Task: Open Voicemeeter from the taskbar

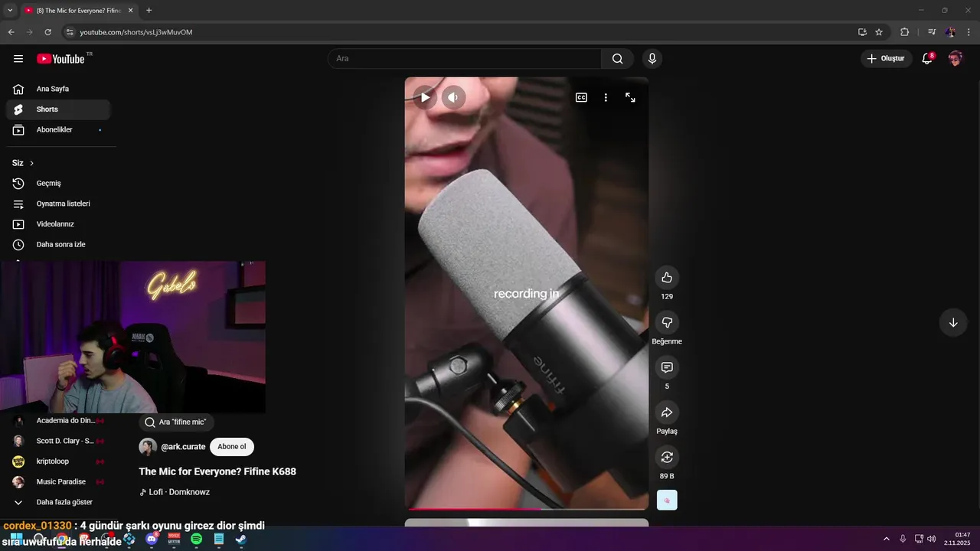Action: [x=174, y=539]
